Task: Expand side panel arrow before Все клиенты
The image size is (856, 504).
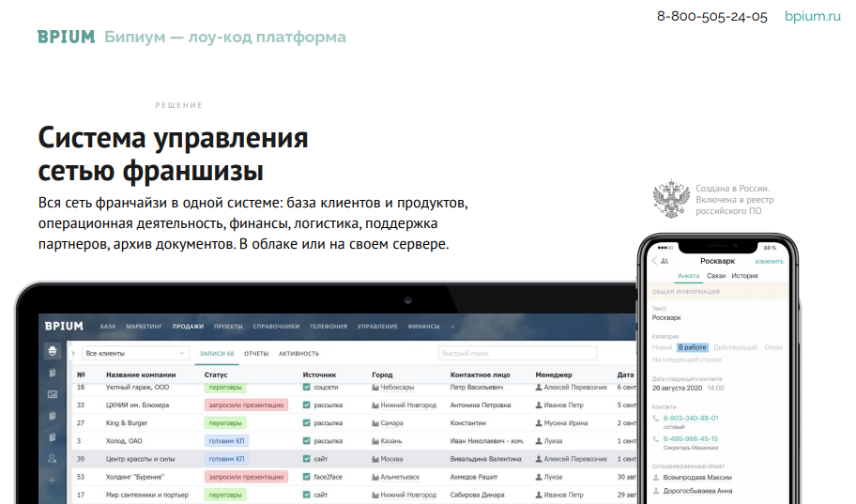Action: coord(73,353)
